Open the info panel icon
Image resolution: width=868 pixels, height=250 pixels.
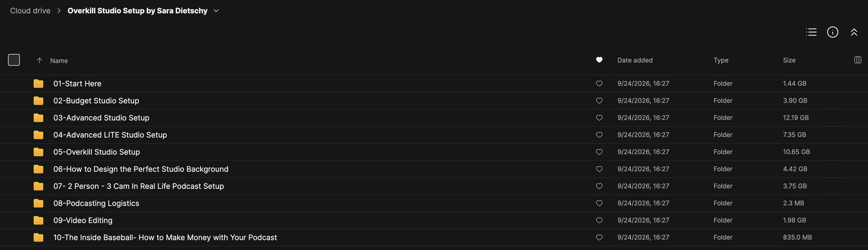coord(833,32)
